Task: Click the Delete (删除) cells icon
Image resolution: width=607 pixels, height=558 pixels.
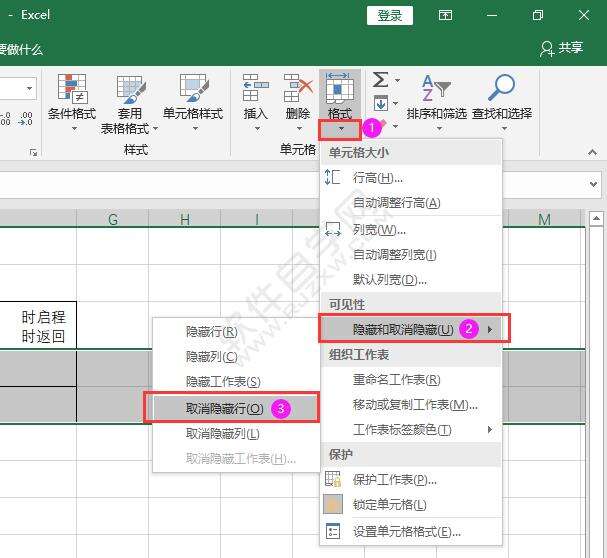Action: [298, 90]
